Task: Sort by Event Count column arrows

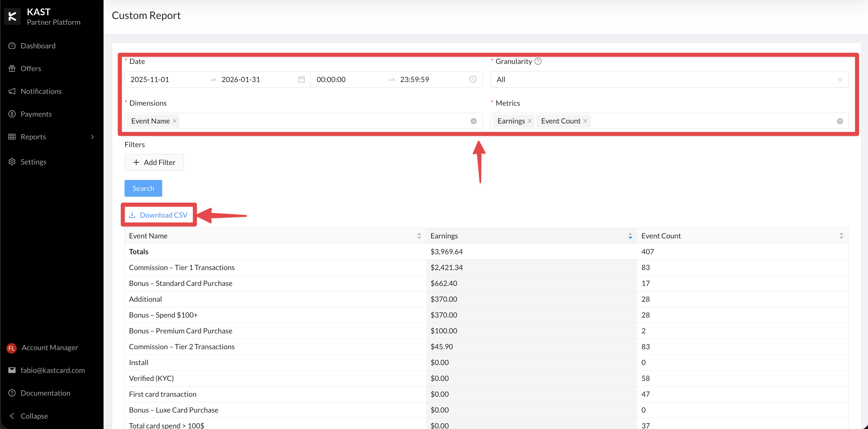Action: [841, 236]
